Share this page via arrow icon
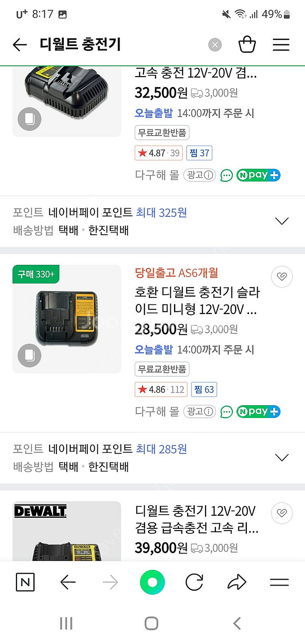305x644 pixels. click(237, 582)
